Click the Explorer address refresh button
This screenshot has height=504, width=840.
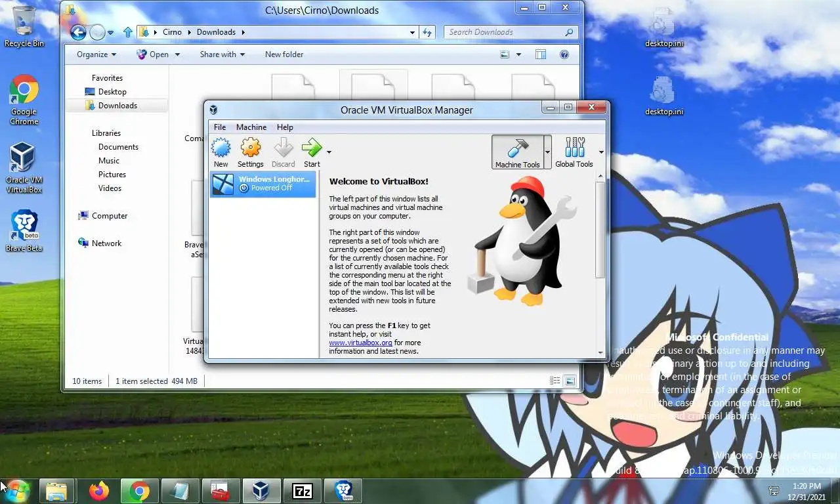tap(427, 32)
